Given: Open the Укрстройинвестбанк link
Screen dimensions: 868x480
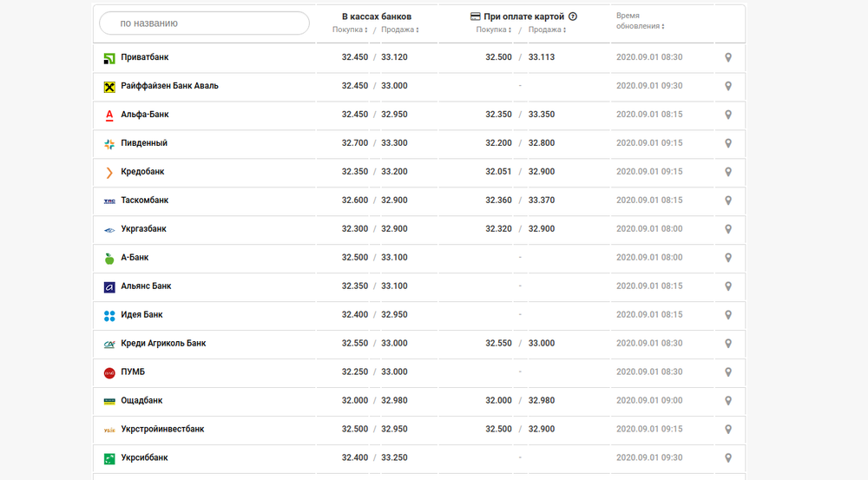Looking at the screenshot, I should pyautogui.click(x=163, y=429).
